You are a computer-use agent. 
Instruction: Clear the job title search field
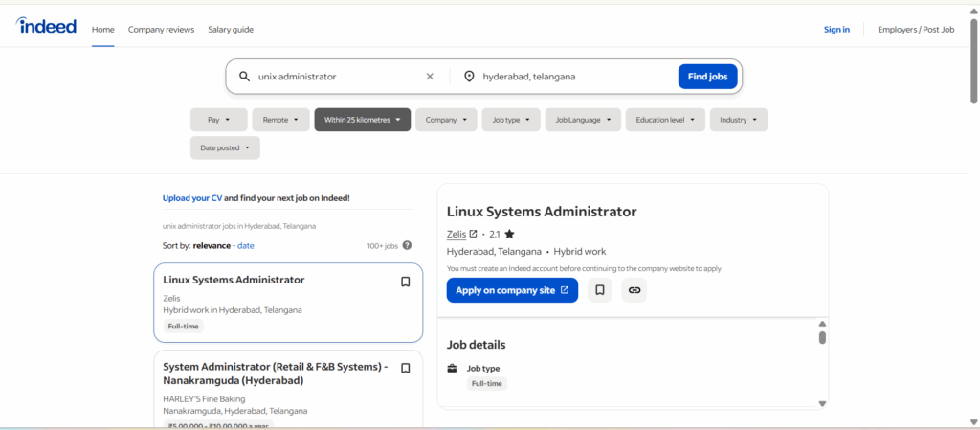pyautogui.click(x=430, y=77)
